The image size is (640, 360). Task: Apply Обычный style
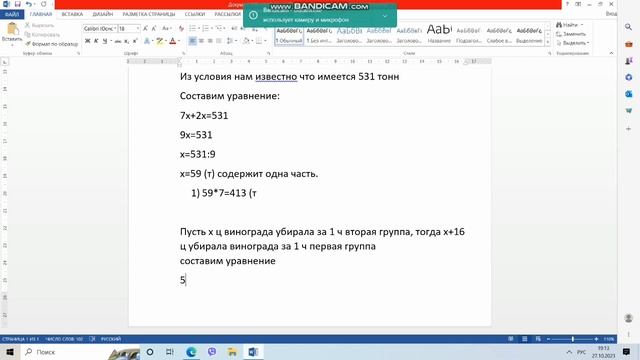click(289, 36)
